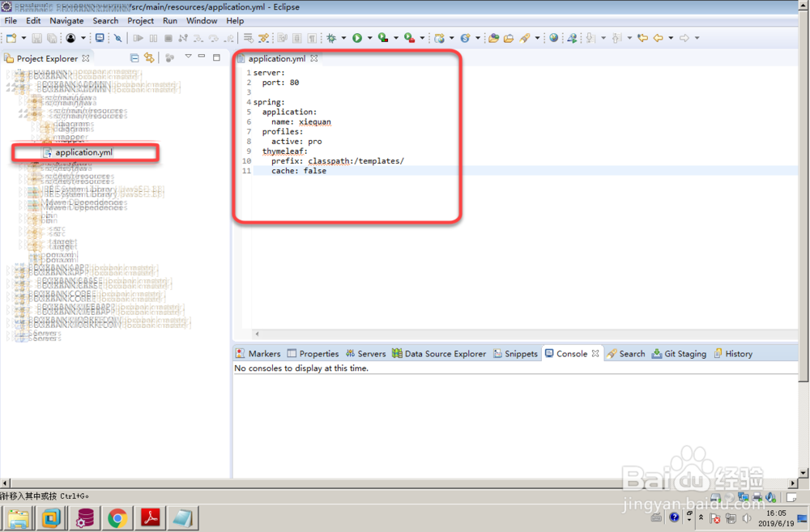Start the application with the Run icon
This screenshot has width=810, height=532.
(359, 38)
